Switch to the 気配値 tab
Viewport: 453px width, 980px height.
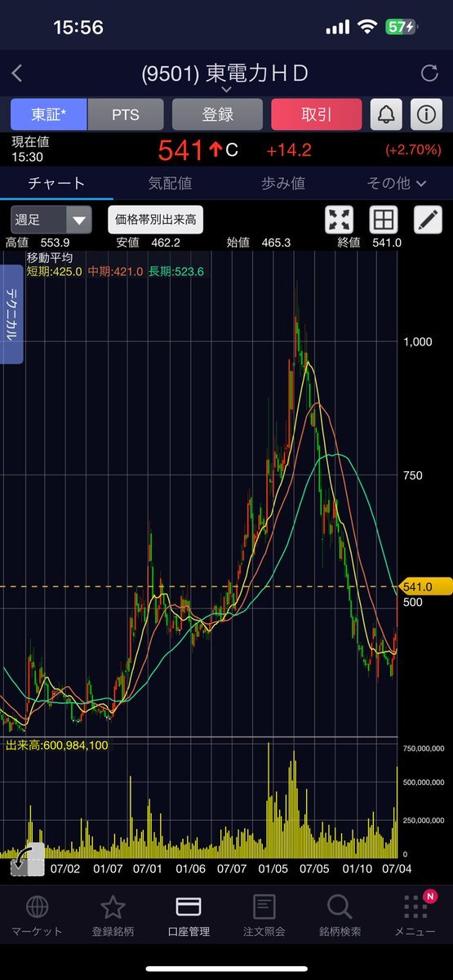coord(170,183)
